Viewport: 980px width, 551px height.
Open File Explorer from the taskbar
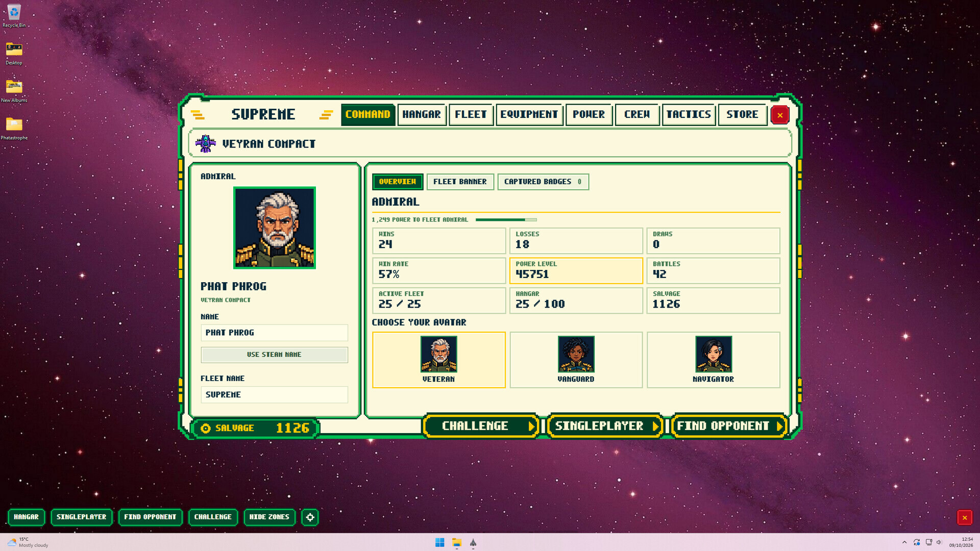click(456, 542)
